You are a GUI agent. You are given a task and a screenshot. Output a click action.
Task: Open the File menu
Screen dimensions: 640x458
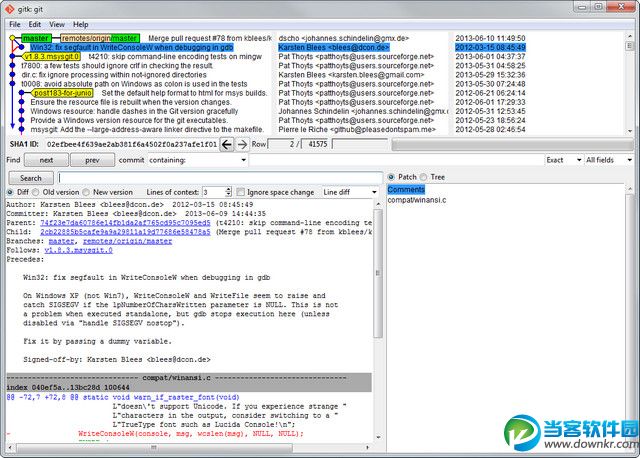[x=15, y=24]
